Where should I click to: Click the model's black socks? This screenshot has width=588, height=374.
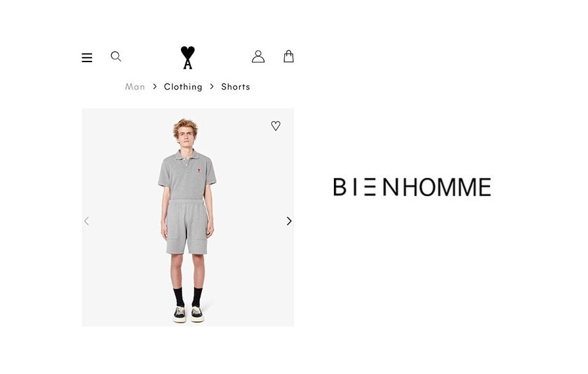click(188, 297)
